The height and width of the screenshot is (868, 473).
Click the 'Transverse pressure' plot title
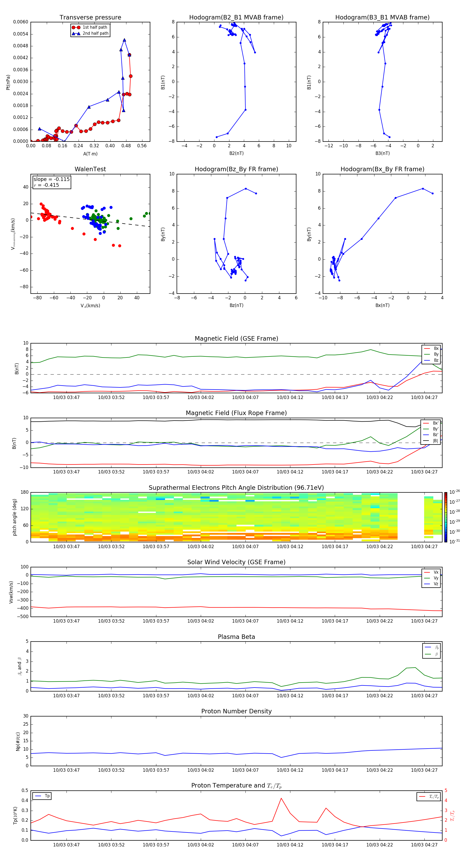tap(90, 17)
